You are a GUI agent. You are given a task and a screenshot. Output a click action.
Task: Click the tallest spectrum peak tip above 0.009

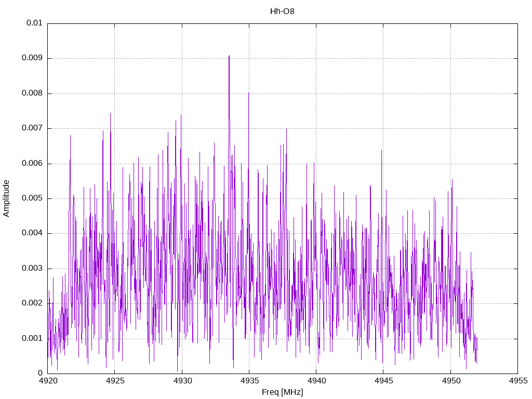[229, 56]
